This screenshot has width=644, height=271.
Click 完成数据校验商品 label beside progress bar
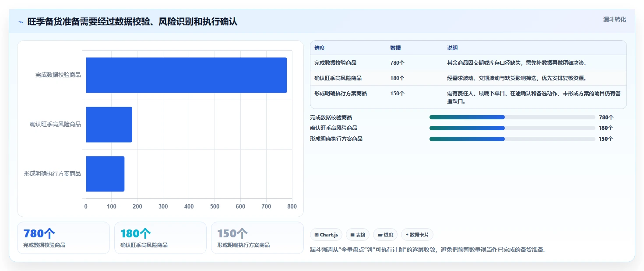(x=331, y=118)
